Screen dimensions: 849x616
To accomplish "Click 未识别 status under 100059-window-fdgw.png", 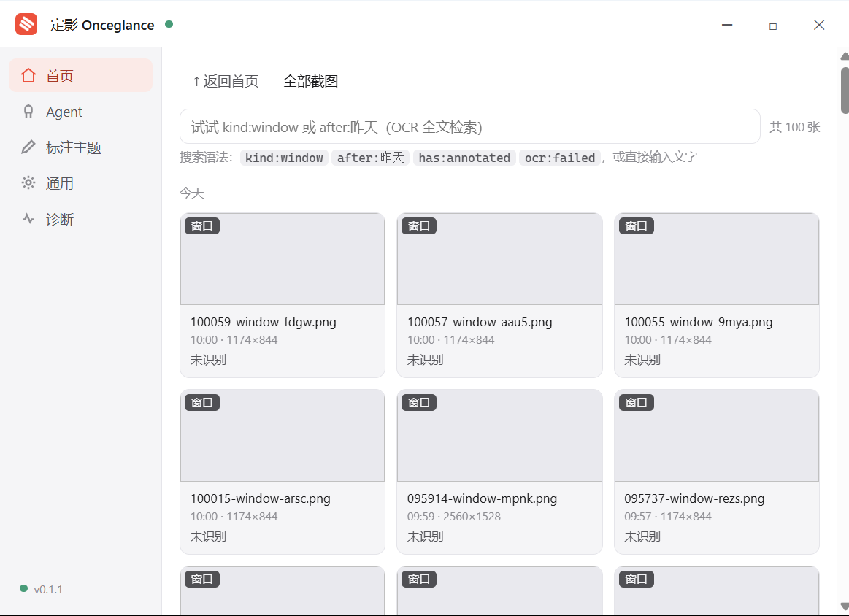I will point(208,360).
